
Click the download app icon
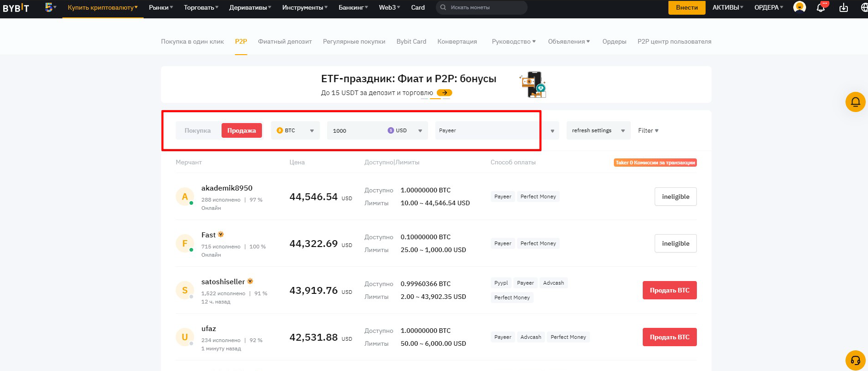843,7
